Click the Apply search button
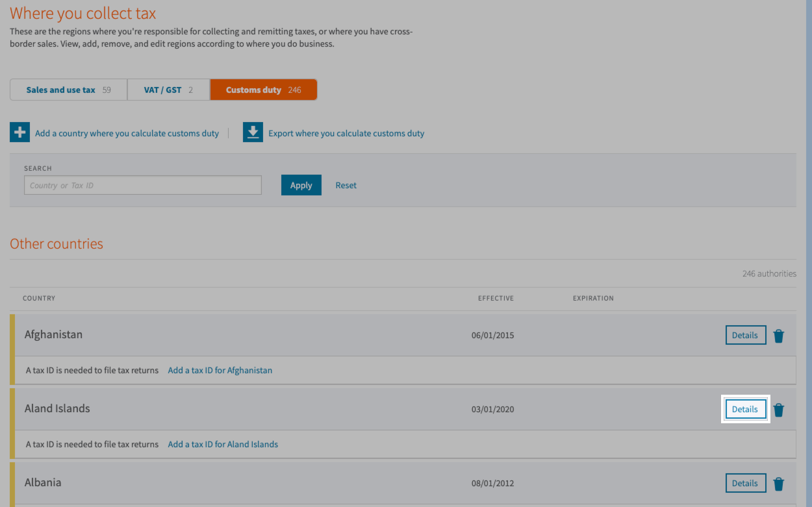This screenshot has height=507, width=812. tap(301, 185)
